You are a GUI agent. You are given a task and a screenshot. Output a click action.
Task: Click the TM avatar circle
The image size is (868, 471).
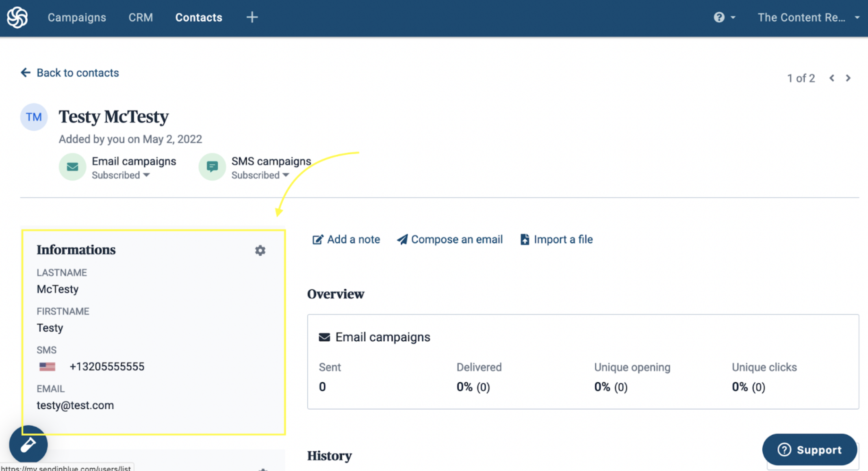click(x=34, y=117)
